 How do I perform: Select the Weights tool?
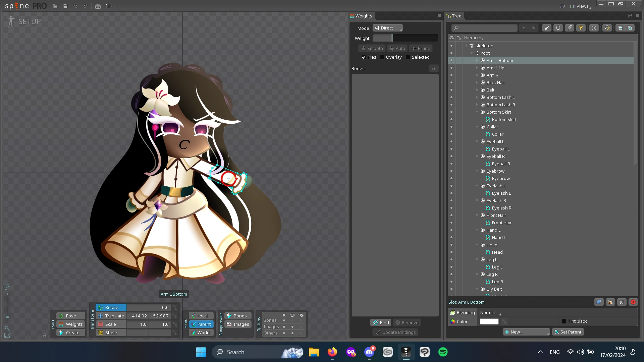click(x=71, y=324)
